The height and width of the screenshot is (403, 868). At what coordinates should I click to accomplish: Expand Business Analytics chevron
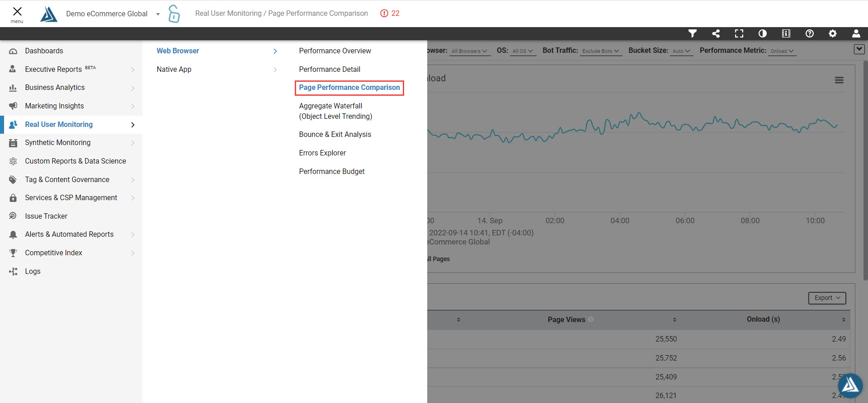click(x=133, y=88)
